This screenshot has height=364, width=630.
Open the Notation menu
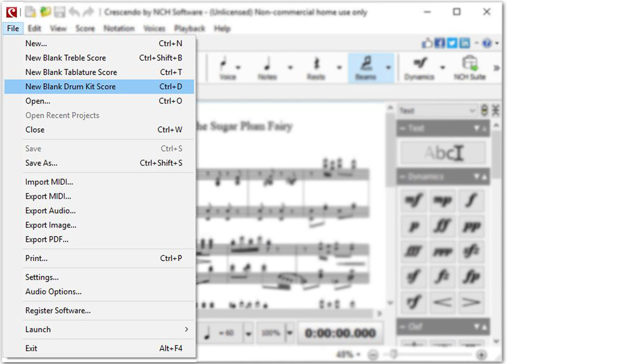[119, 29]
